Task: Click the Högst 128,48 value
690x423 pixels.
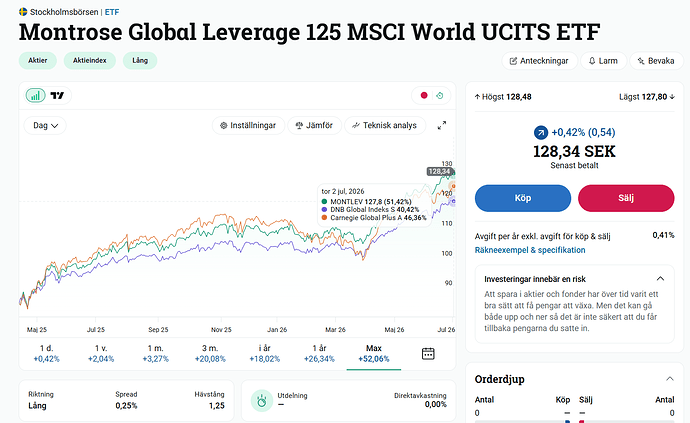Action: coord(519,97)
